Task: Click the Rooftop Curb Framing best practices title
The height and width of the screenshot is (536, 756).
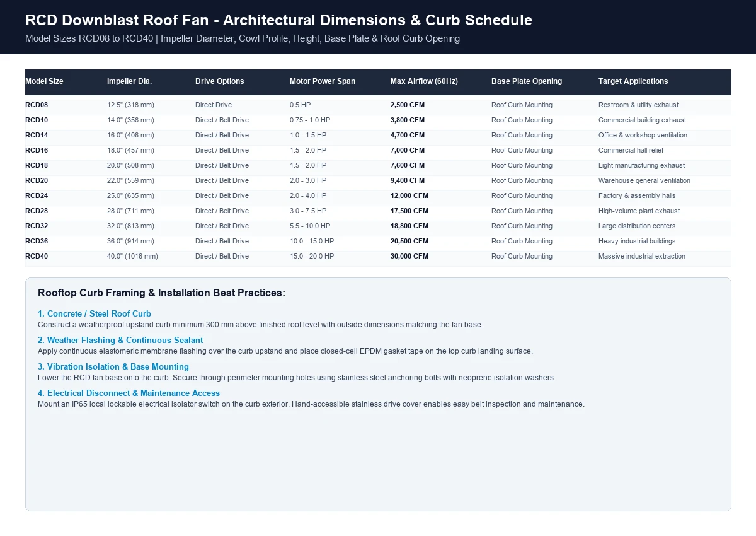Action: point(161,293)
